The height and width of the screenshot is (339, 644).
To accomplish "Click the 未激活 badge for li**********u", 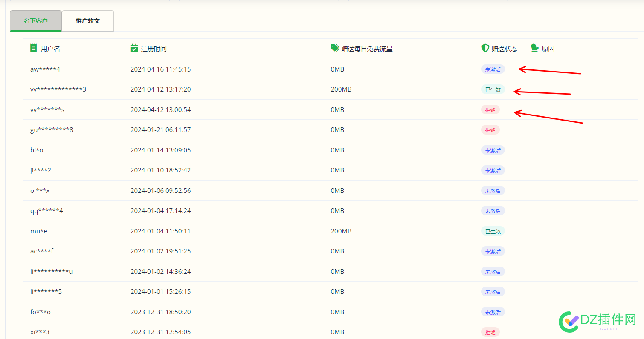I will pyautogui.click(x=493, y=271).
